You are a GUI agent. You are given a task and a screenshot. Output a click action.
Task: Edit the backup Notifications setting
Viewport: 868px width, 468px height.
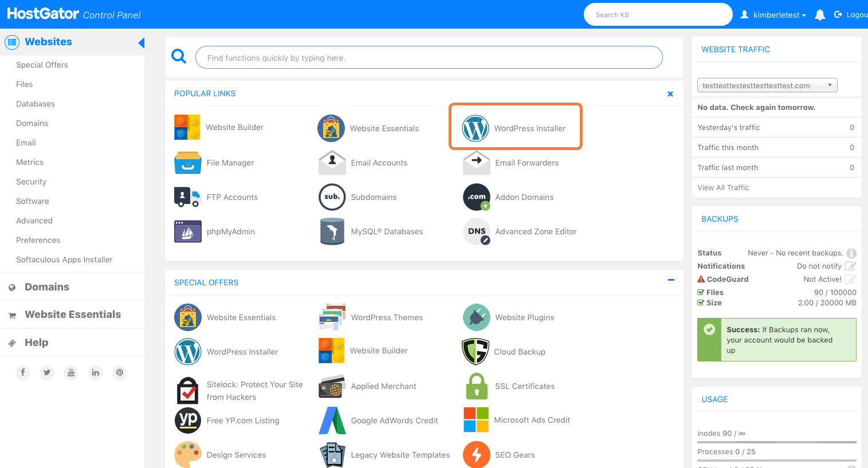point(851,266)
